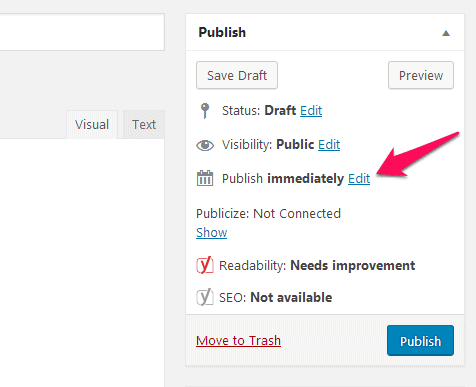
Task: Focus the post title input field
Action: tap(82, 32)
